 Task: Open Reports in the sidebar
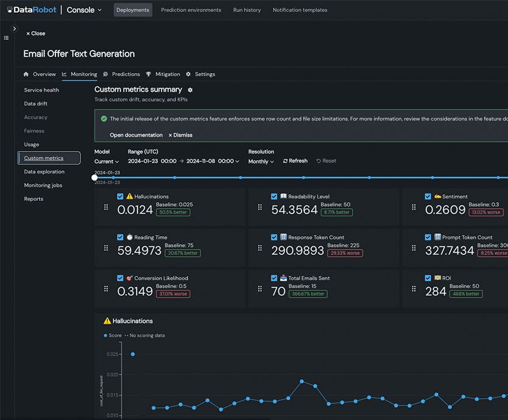pyautogui.click(x=34, y=199)
